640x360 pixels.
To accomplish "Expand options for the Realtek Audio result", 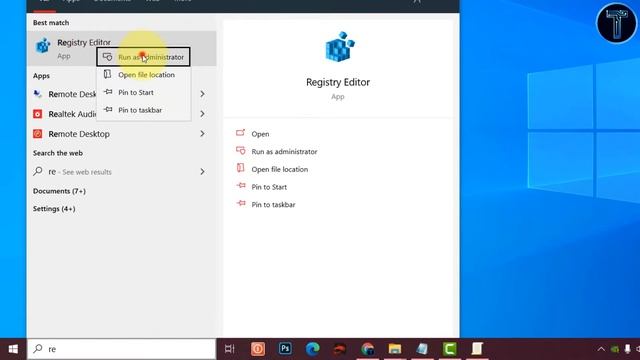I will click(202, 114).
